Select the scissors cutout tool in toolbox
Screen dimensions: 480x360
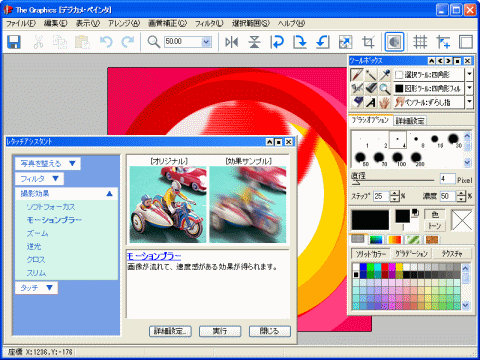[357, 88]
